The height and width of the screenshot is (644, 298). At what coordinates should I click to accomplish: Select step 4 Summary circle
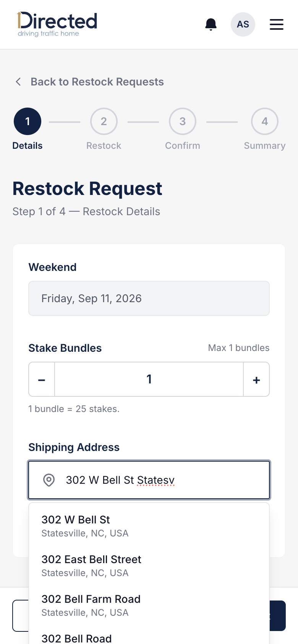pyautogui.click(x=265, y=121)
